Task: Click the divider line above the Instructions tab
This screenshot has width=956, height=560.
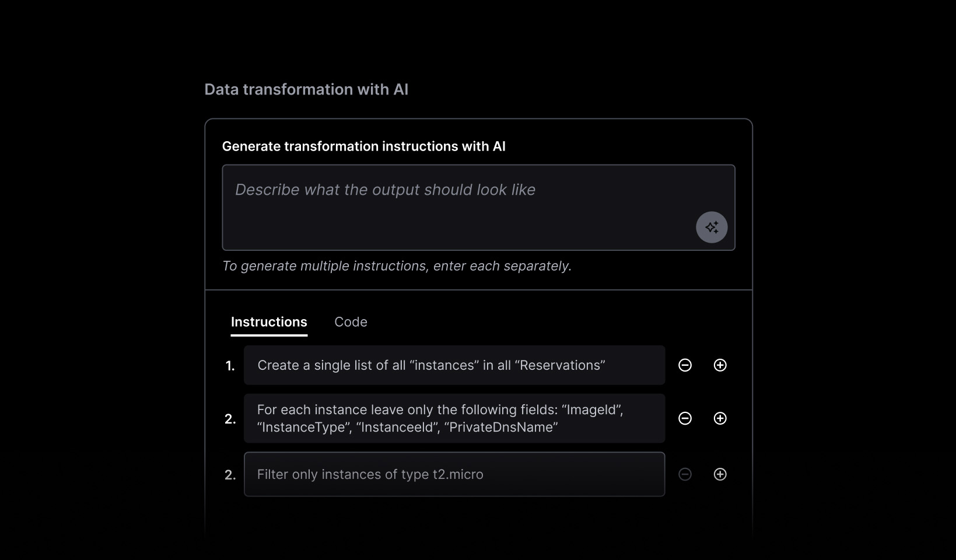Action: (478, 290)
